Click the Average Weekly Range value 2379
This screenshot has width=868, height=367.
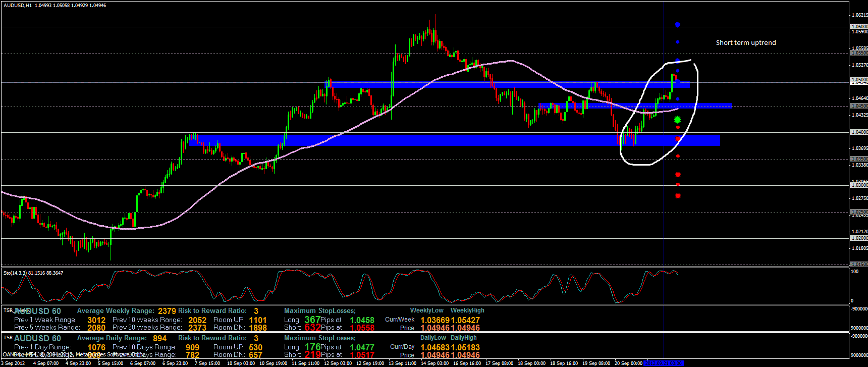tap(167, 311)
